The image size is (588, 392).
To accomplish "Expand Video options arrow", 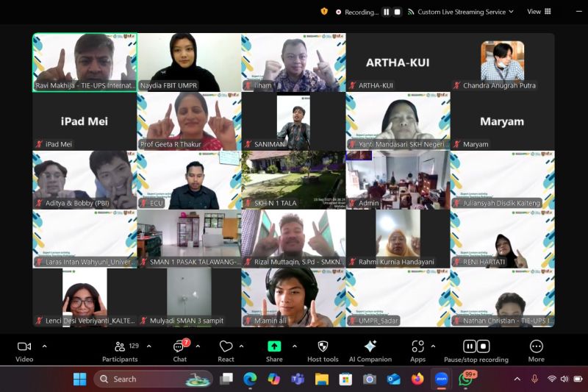I will (45, 346).
